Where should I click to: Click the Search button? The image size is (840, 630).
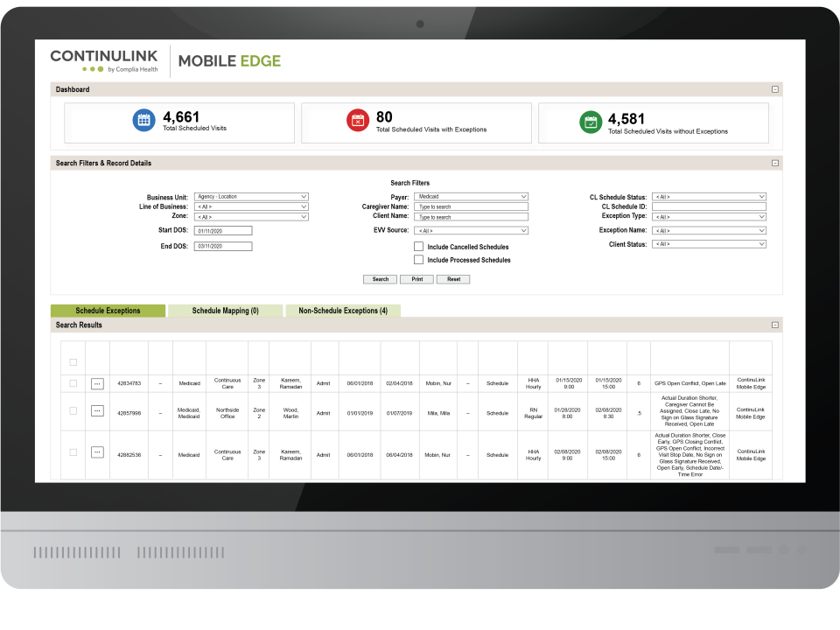coord(380,279)
